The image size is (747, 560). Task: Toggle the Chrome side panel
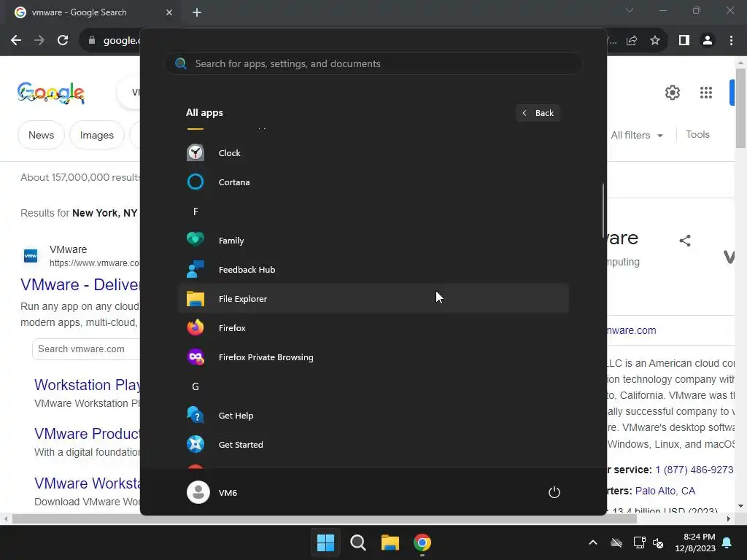coord(684,41)
